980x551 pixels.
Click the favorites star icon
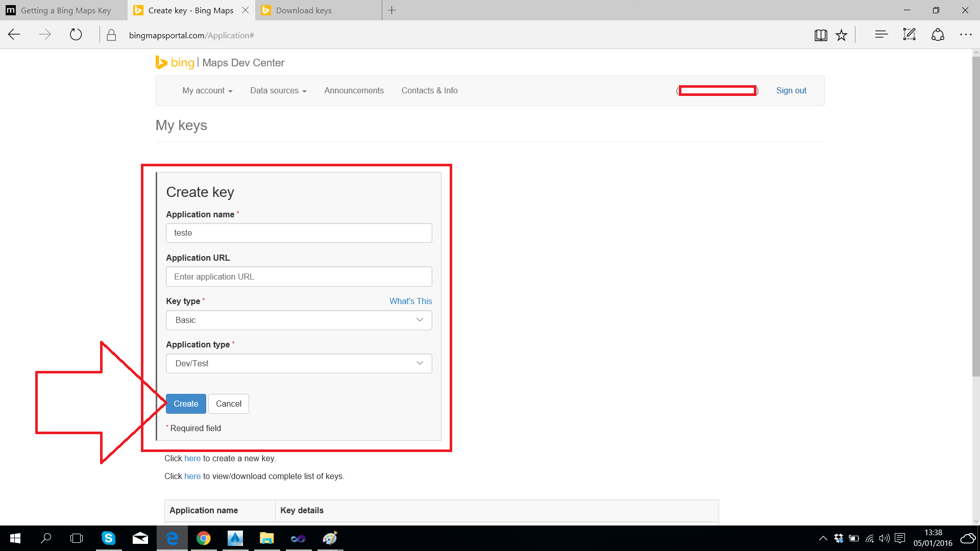[841, 35]
